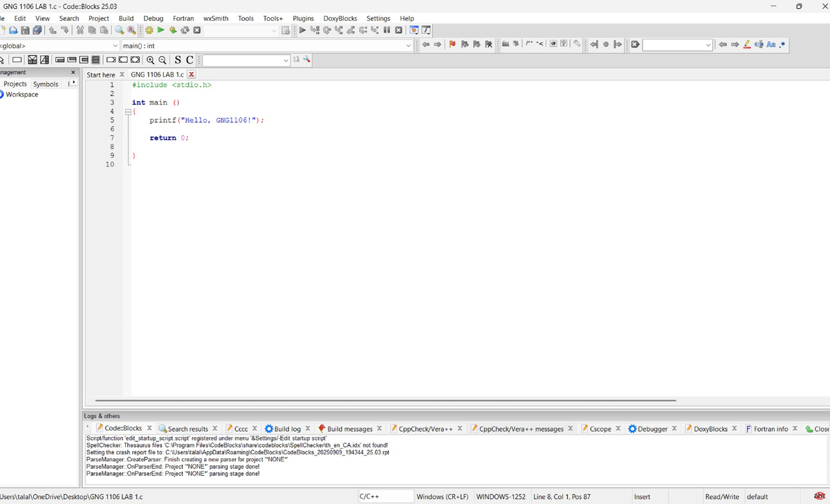Open the Symbols tab in Management panel
This screenshot has width=830, height=504.
pos(46,84)
